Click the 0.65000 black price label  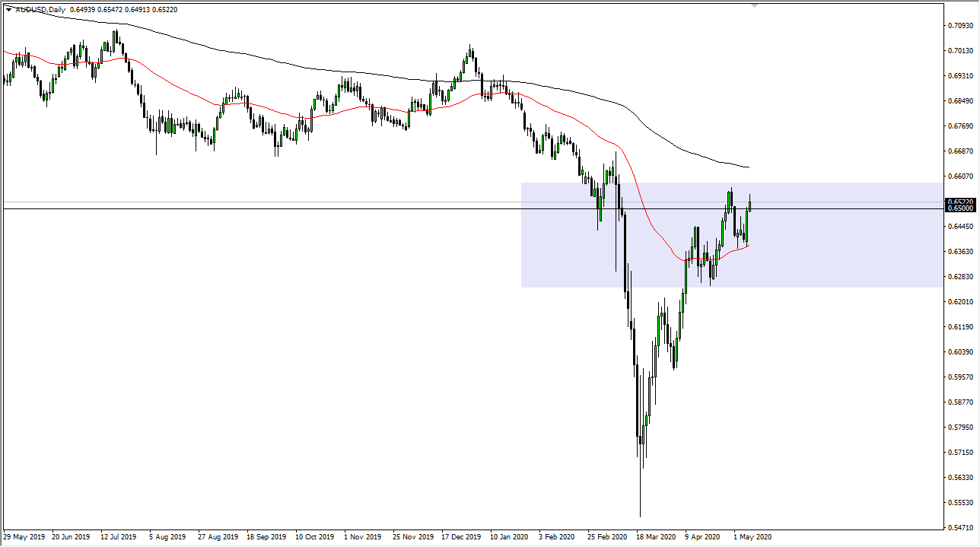(x=960, y=208)
